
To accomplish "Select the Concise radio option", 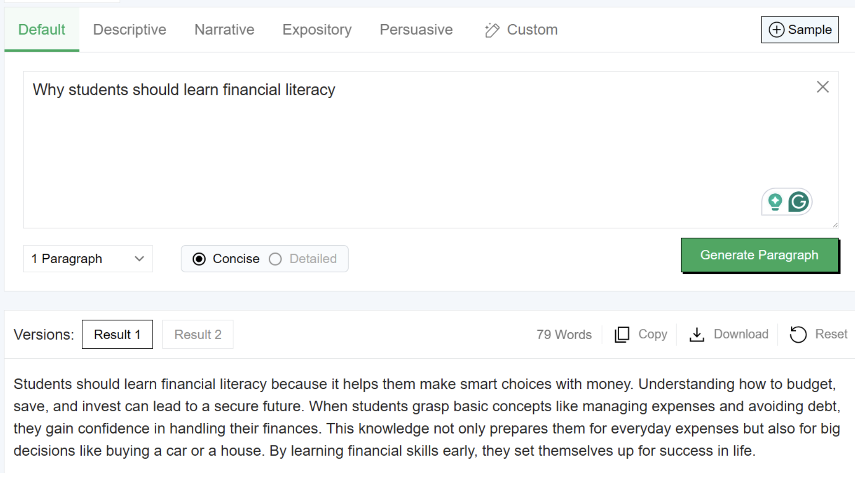I will click(199, 259).
